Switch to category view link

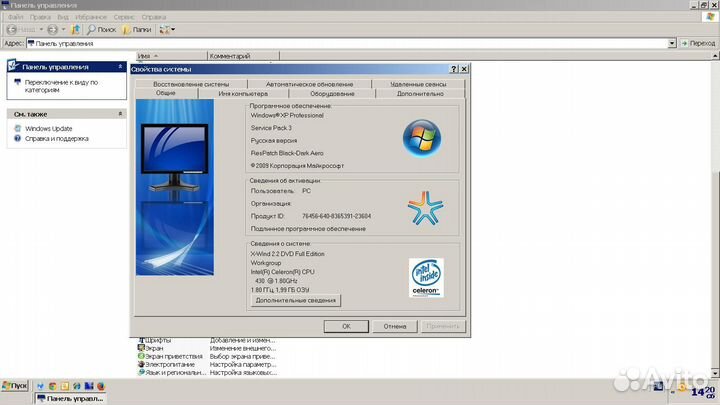[61, 86]
